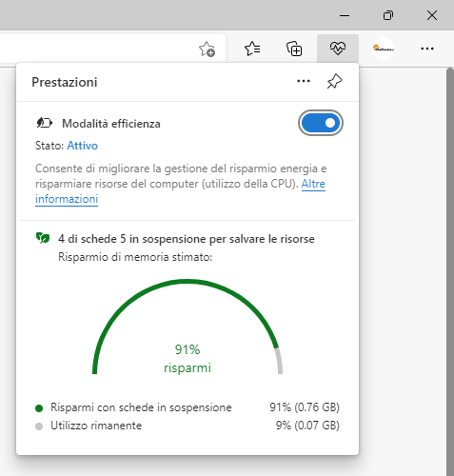Add this page to favorites star icon

(207, 50)
